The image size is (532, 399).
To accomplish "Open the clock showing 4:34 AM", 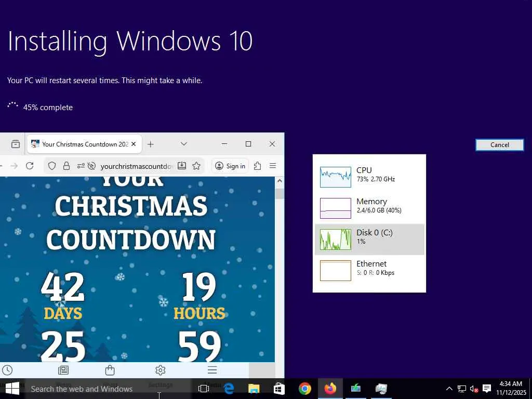I will [x=511, y=389].
